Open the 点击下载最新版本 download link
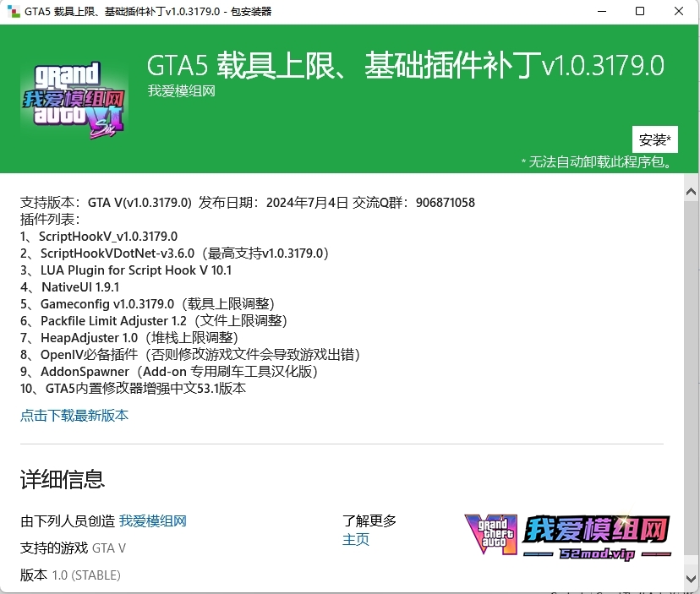700x594 pixels. (x=74, y=416)
